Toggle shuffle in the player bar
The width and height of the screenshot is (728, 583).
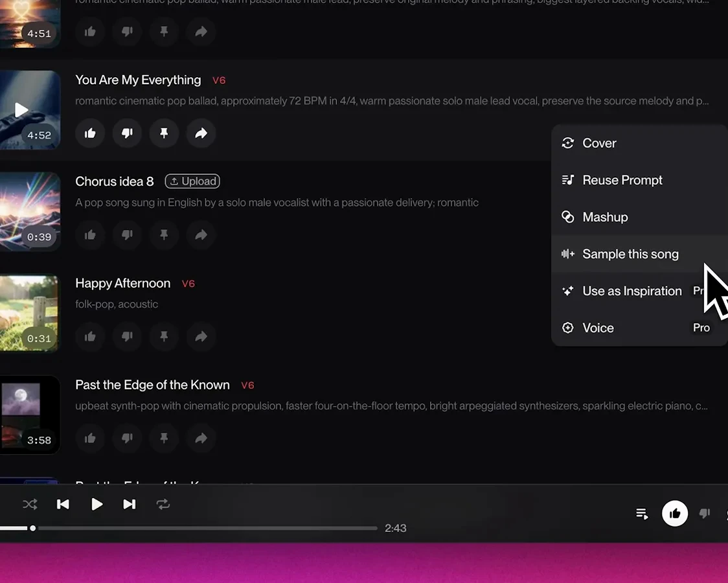30,504
